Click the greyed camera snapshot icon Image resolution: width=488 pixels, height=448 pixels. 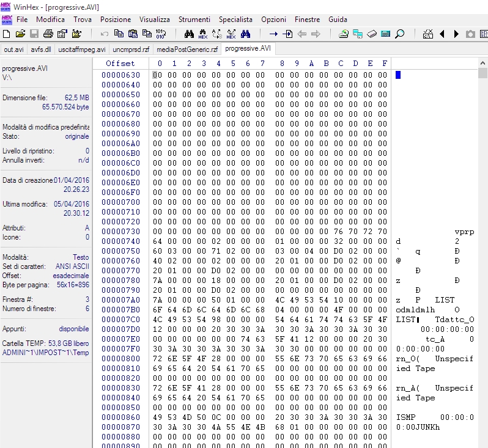[470, 34]
